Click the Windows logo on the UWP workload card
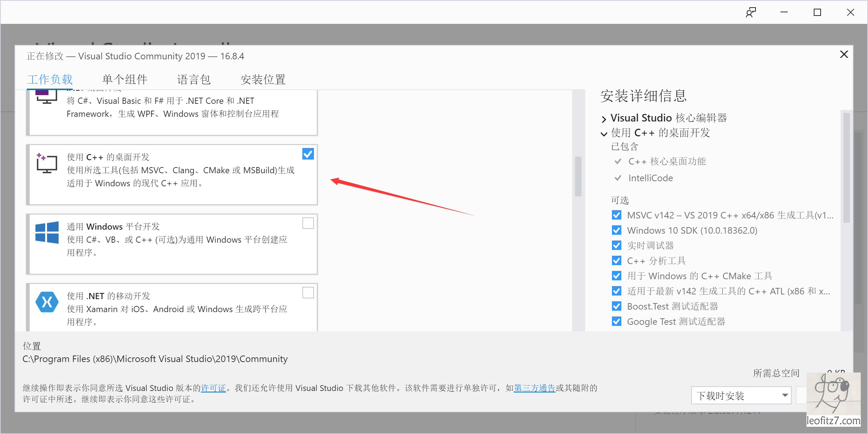868x434 pixels. [x=47, y=233]
